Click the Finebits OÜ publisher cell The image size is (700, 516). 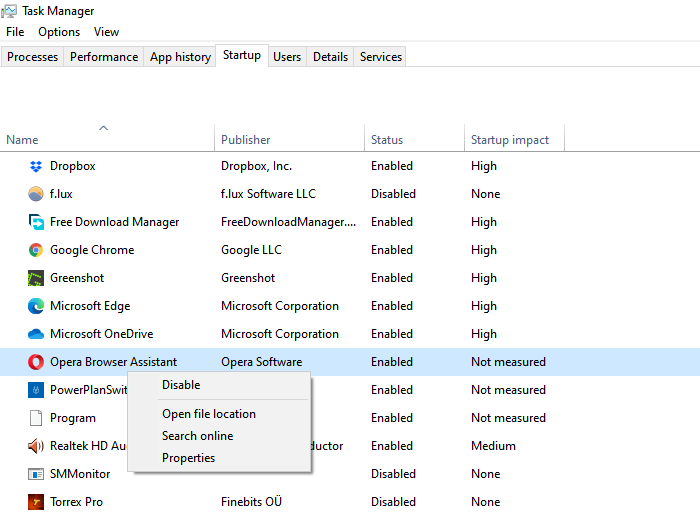[251, 502]
